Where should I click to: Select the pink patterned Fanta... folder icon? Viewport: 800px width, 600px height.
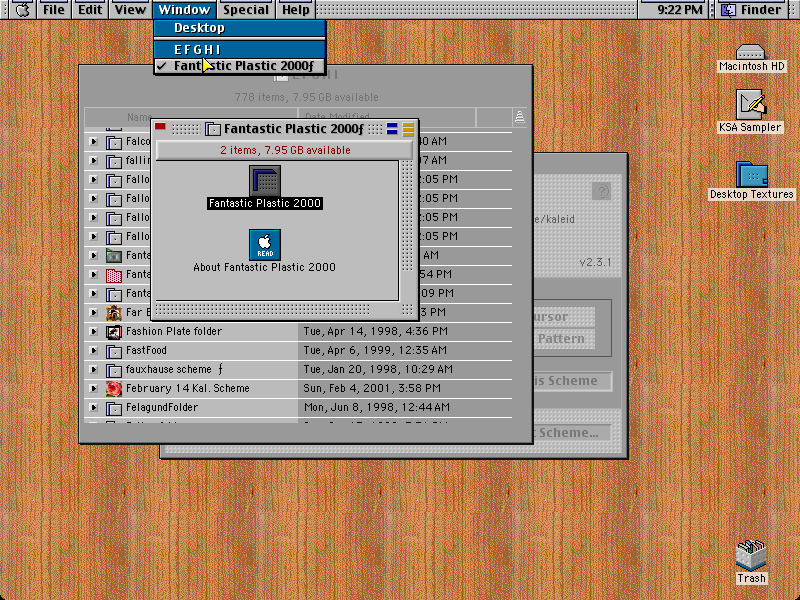tap(113, 275)
